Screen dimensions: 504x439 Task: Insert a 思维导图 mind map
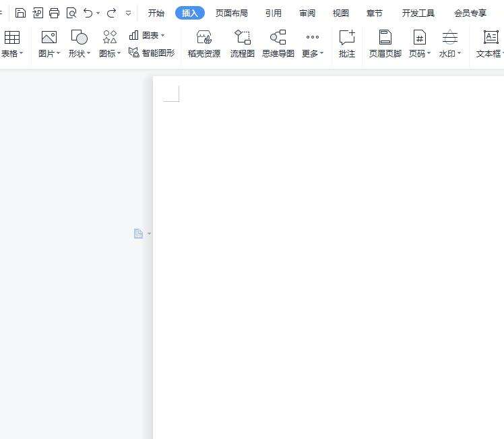[x=278, y=45]
